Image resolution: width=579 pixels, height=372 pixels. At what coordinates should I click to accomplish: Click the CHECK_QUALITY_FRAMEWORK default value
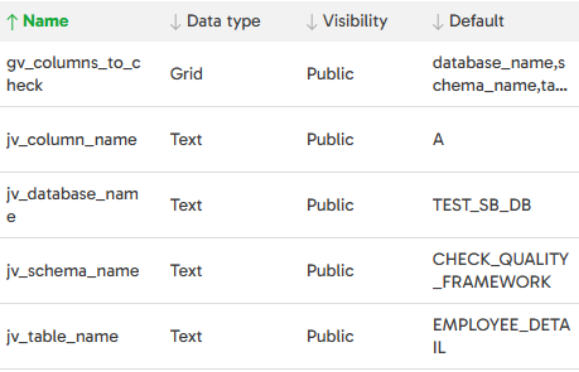pyautogui.click(x=500, y=271)
